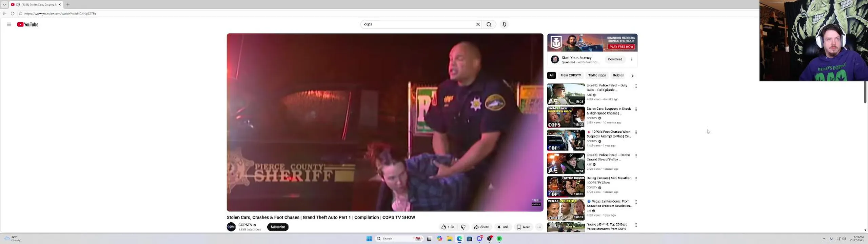Open options for Stolen Cars Suspects video

[x=636, y=109]
